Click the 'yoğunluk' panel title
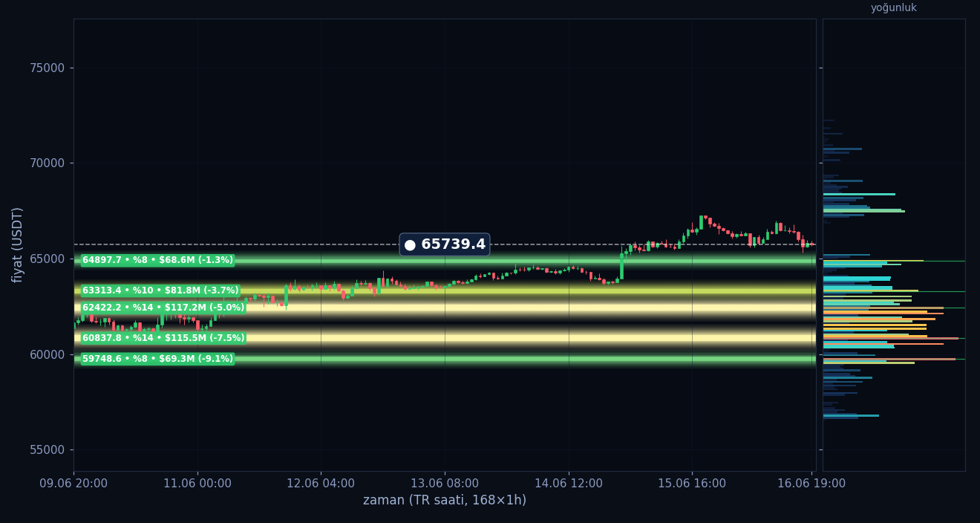The width and height of the screenshot is (980, 523). point(894,8)
